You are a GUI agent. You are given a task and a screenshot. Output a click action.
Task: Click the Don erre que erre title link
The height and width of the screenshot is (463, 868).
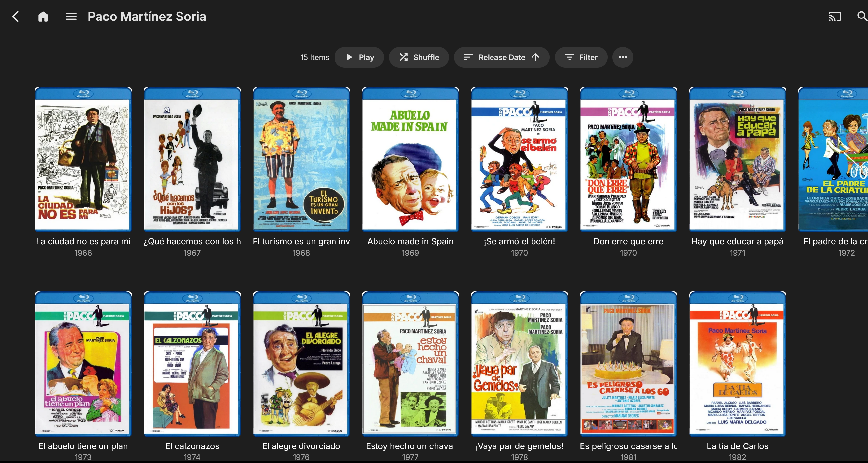click(628, 241)
